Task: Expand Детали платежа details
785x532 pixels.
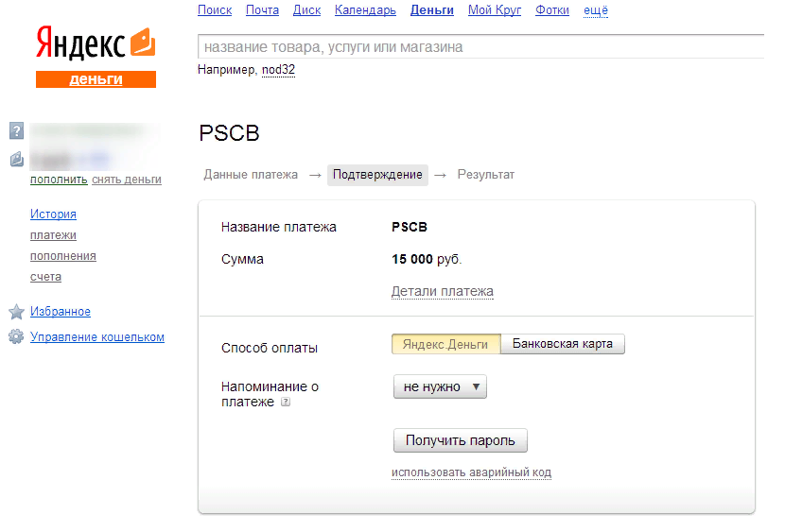Action: tap(442, 291)
